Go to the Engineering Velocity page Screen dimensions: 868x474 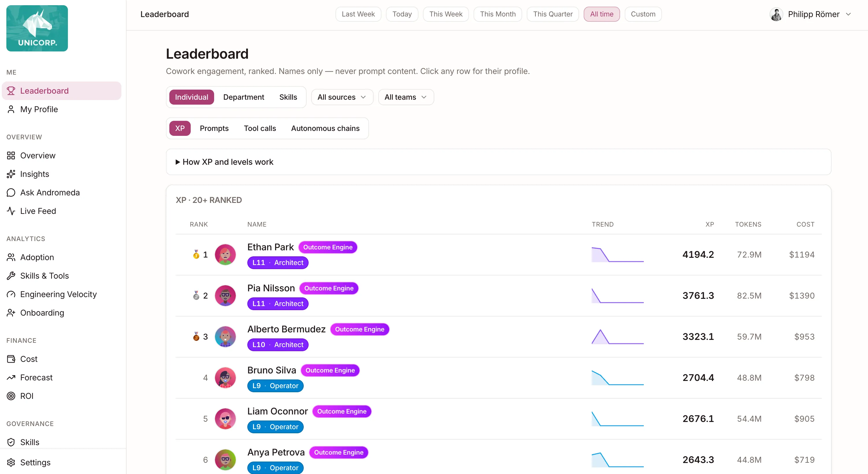point(62,294)
